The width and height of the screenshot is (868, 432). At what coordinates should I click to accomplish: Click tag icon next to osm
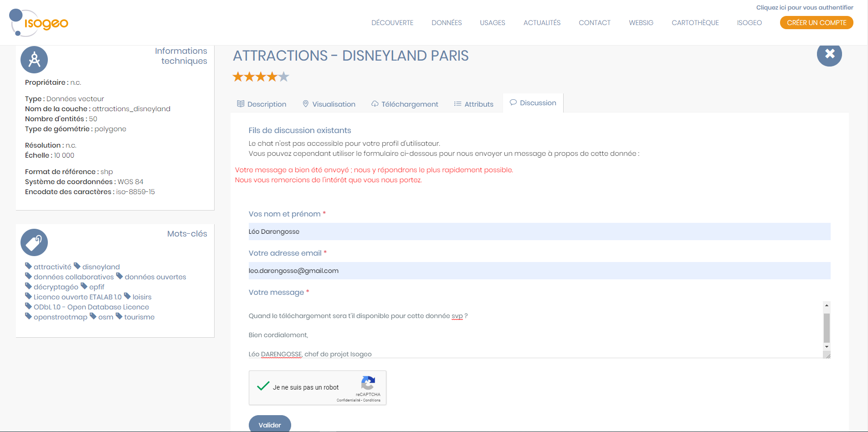(93, 316)
